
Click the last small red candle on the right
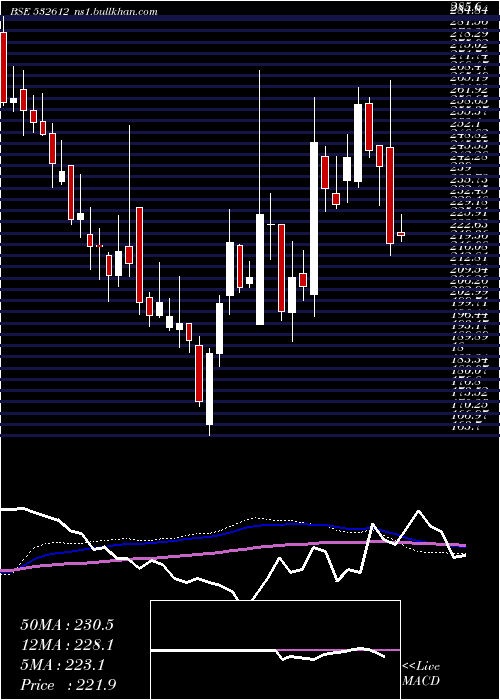(x=401, y=233)
